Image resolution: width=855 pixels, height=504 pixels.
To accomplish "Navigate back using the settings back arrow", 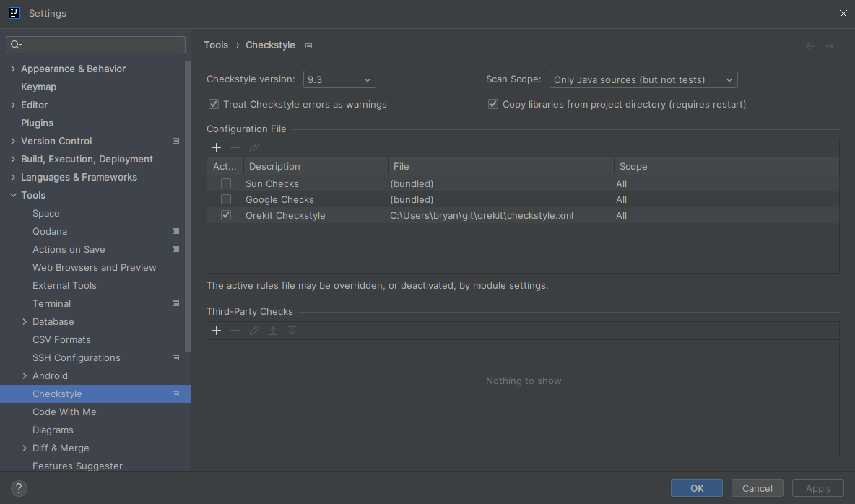I will tap(810, 45).
